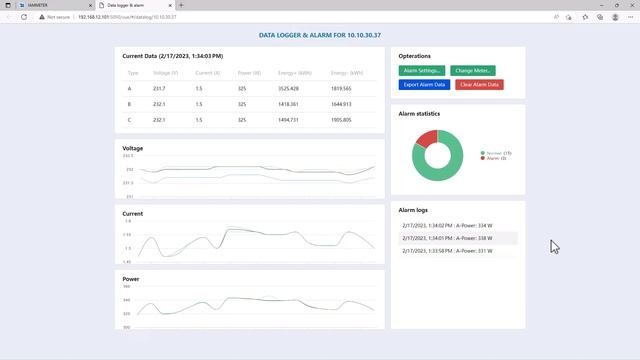Click the Current Data timestamp heading
This screenshot has width=640, height=360.
pyautogui.click(x=173, y=56)
